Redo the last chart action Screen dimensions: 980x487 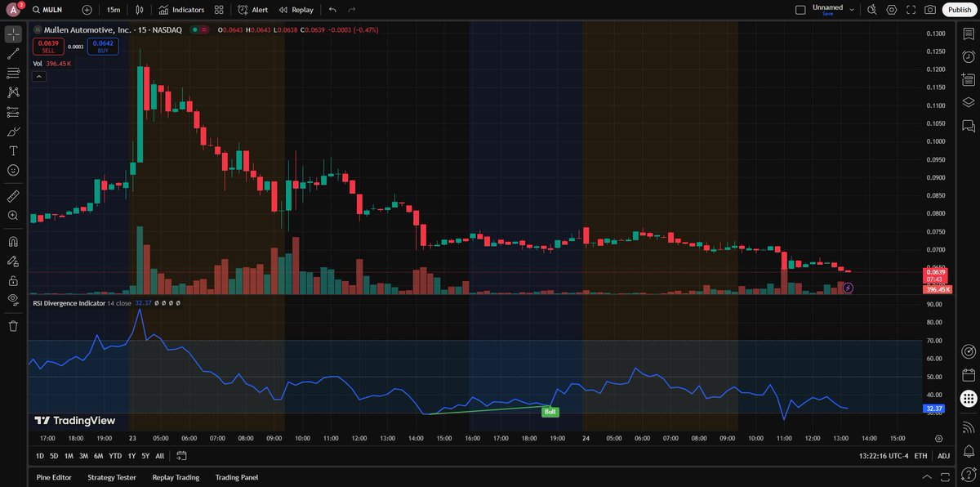tap(352, 10)
